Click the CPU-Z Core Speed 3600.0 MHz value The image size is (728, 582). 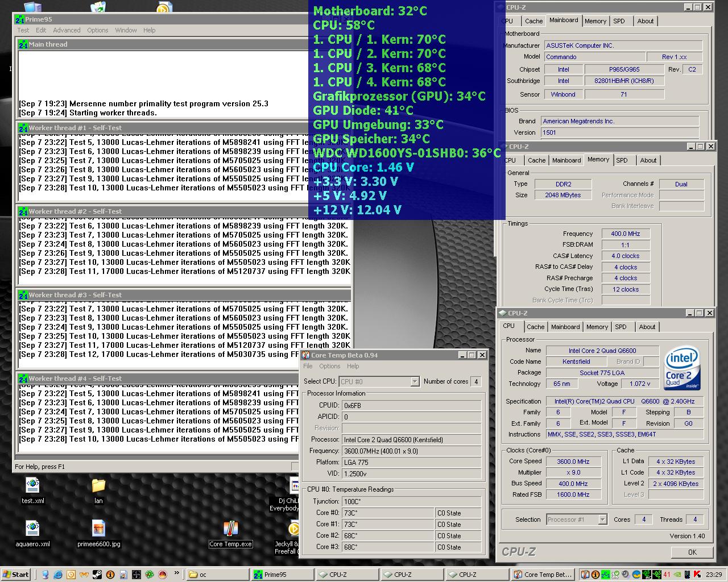573,462
